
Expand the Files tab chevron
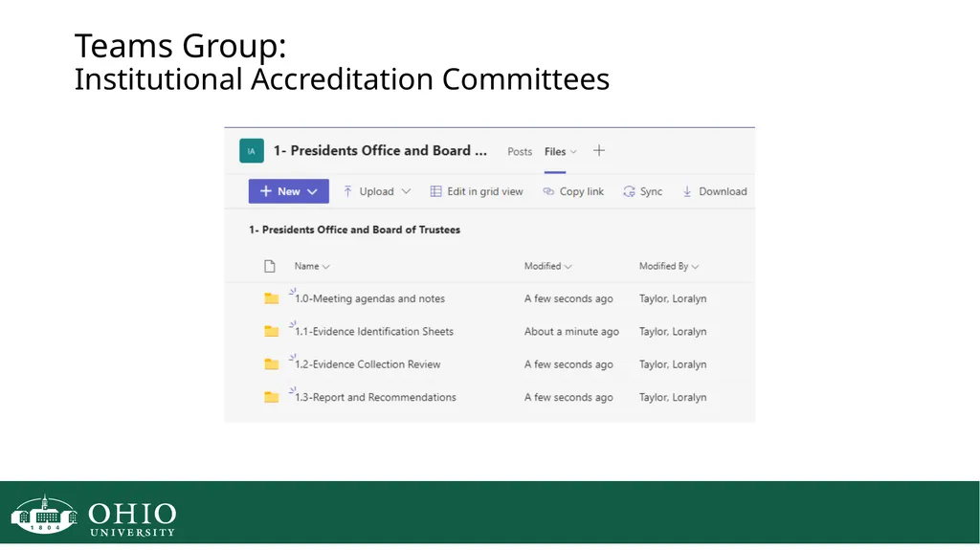click(574, 152)
